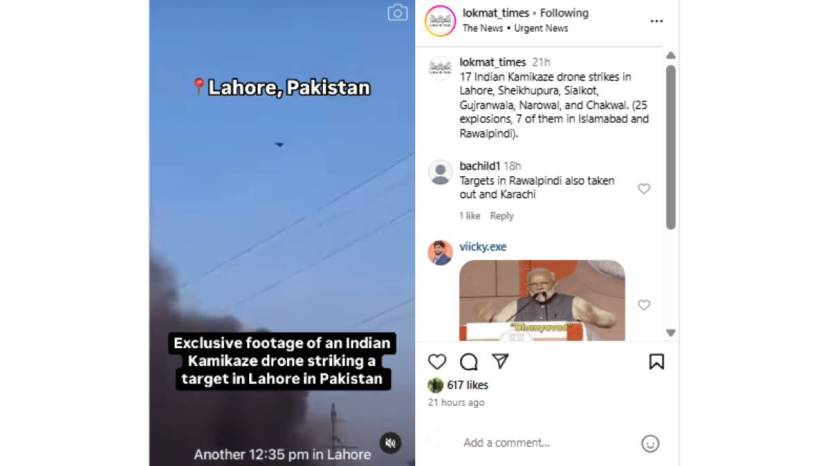Viewport: 830px width, 466px height.
Task: Open the emoji picker smiley icon
Action: click(650, 443)
